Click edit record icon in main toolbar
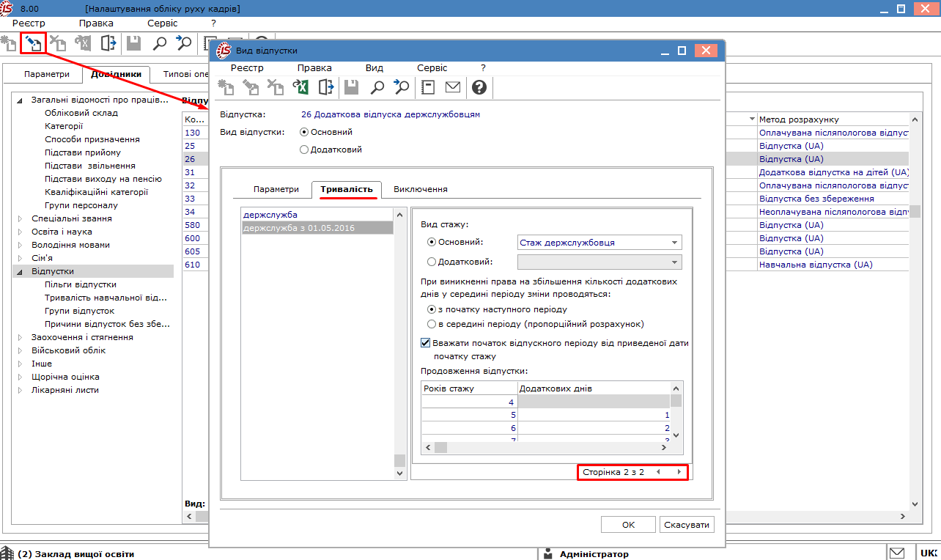941x560 pixels. point(33,43)
